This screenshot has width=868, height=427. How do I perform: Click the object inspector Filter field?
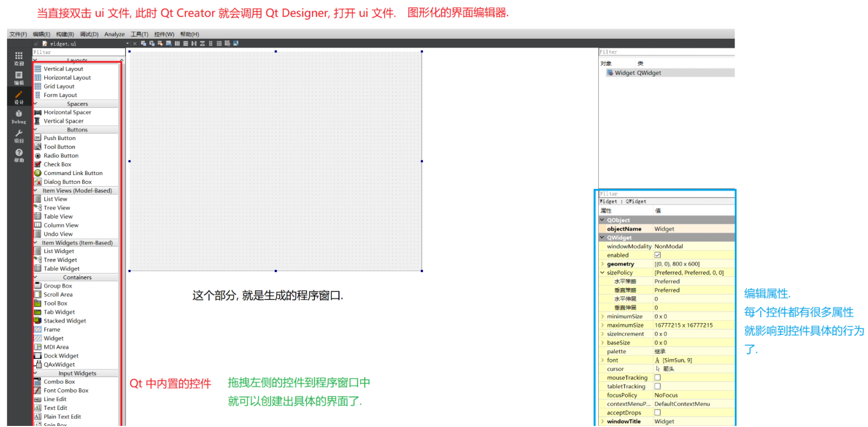coord(667,52)
